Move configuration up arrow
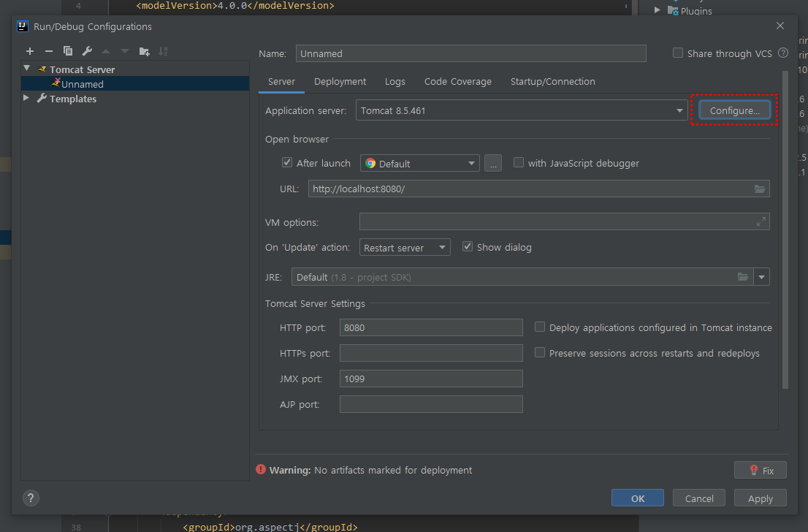This screenshot has width=808, height=532. click(106, 51)
